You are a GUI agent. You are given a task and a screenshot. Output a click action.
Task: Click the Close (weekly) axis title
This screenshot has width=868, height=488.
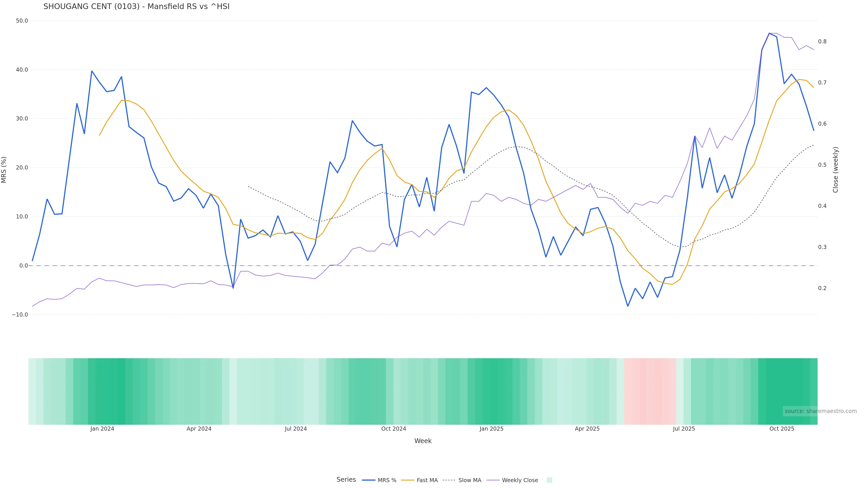pos(835,169)
